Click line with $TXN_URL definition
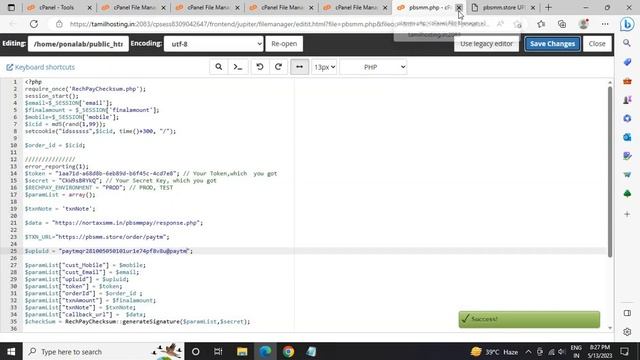Screen dimensions: 640x360 (97, 237)
